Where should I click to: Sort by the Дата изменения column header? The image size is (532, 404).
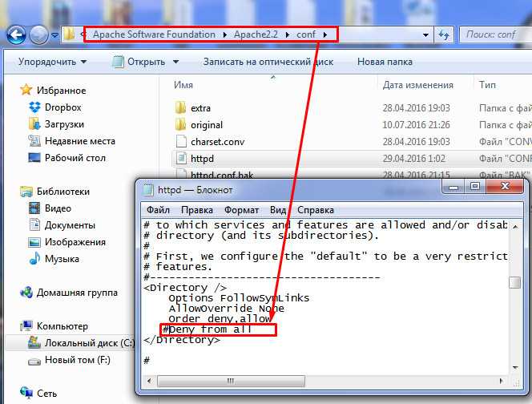pyautogui.click(x=418, y=85)
